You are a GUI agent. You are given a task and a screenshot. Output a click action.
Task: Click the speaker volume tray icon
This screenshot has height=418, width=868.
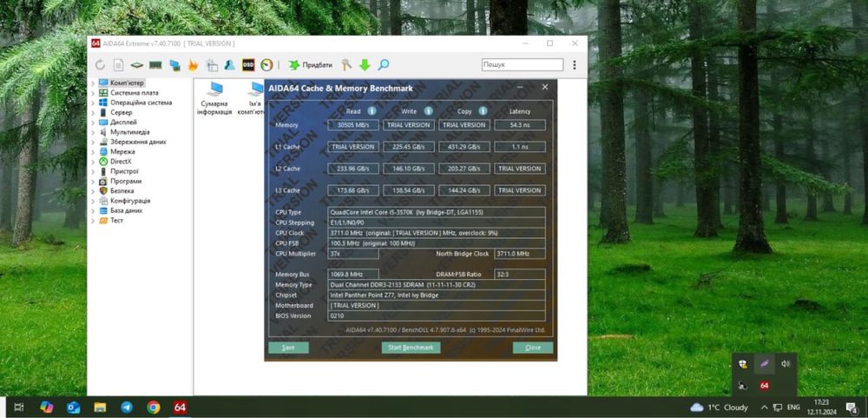click(x=786, y=363)
